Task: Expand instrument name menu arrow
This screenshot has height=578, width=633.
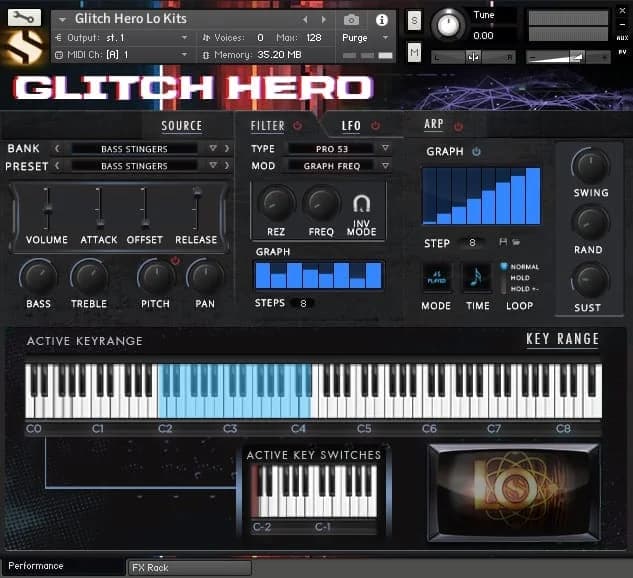Action: 62,19
